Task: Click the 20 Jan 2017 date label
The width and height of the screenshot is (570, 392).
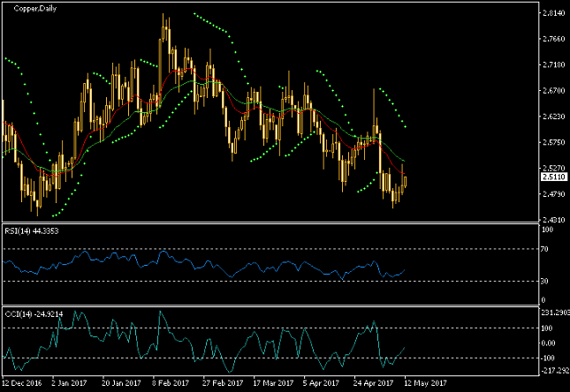Action: click(x=121, y=383)
